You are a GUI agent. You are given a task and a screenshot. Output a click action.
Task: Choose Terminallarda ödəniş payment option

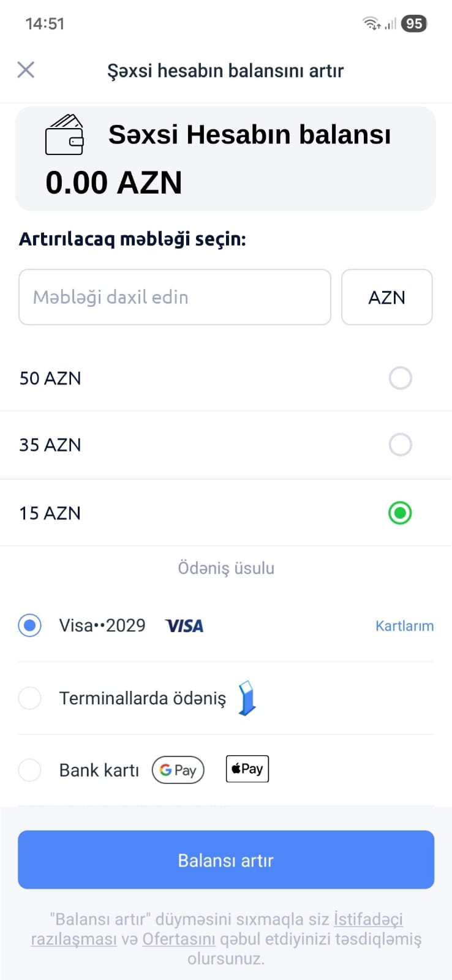pyautogui.click(x=30, y=698)
